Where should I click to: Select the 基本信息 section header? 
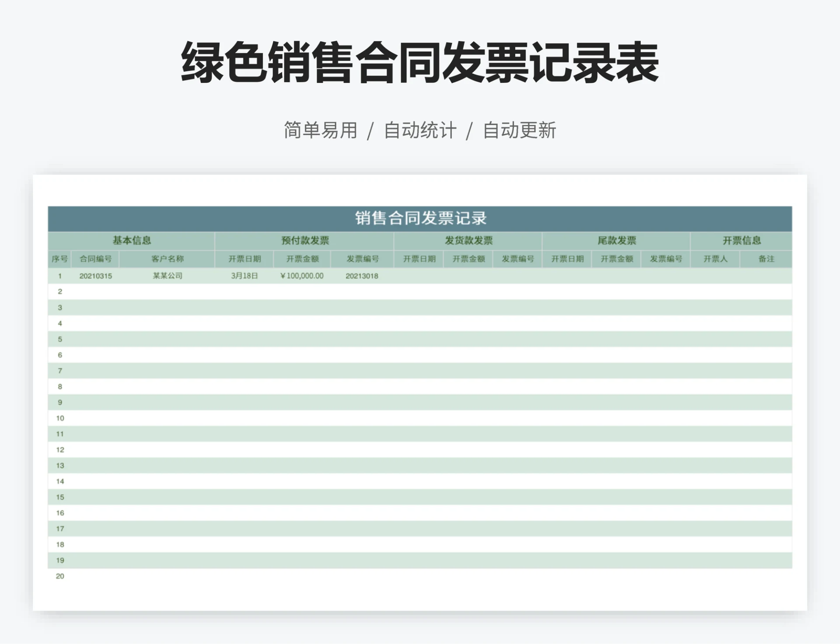(131, 240)
